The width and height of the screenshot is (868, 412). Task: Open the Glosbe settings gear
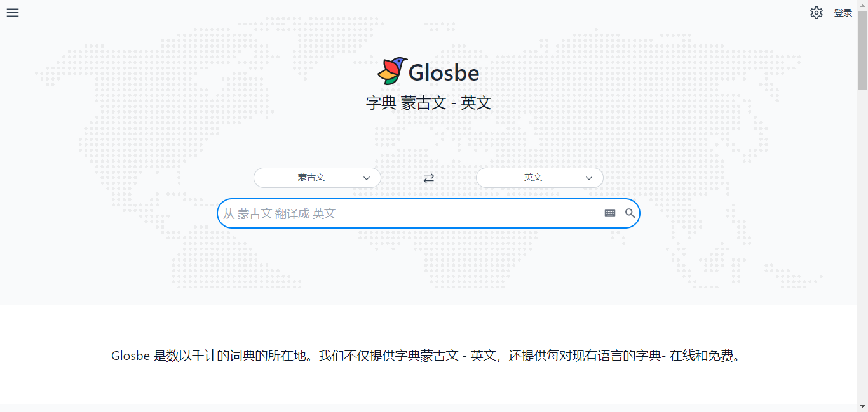[817, 12]
